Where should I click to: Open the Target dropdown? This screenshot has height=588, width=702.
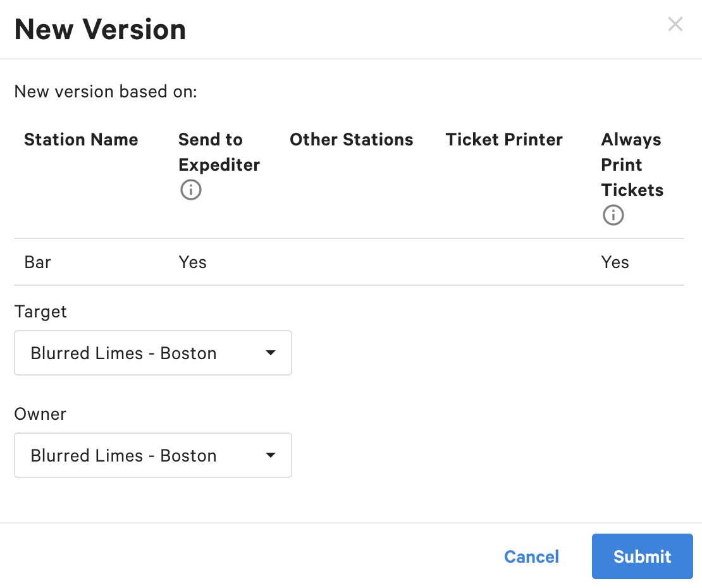(152, 353)
